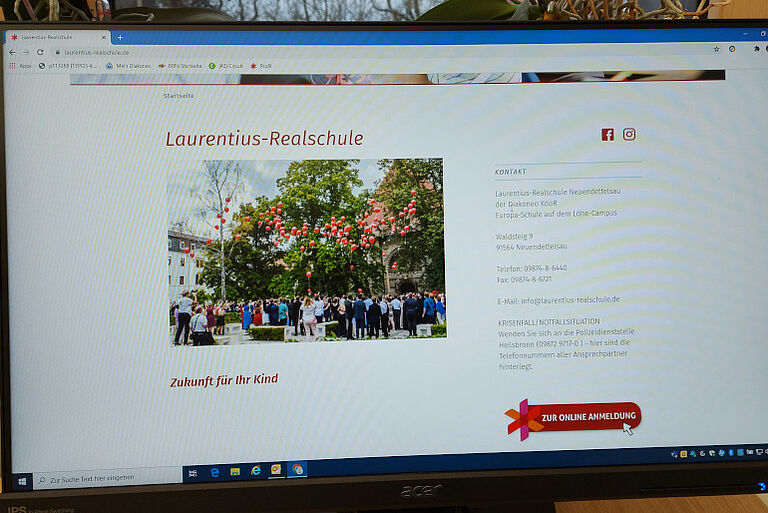Open the Startseite bookmark with the brown icon

pyautogui.click(x=180, y=66)
